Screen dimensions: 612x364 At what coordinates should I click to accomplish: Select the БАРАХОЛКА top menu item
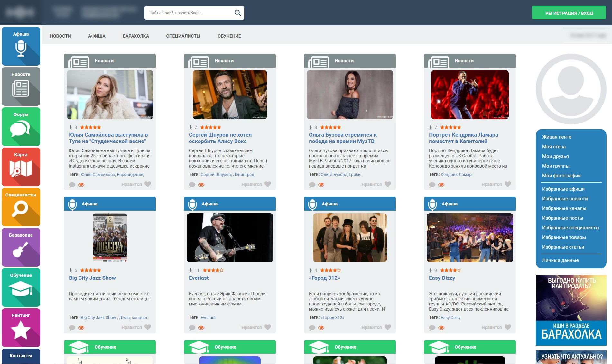(136, 36)
